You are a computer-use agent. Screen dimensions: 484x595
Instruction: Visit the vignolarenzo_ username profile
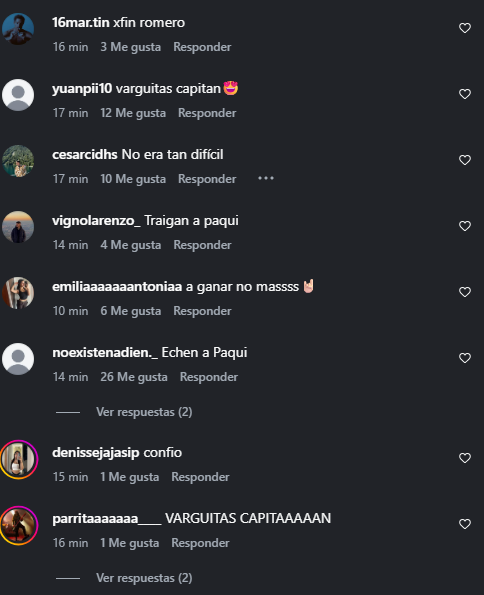point(96,220)
